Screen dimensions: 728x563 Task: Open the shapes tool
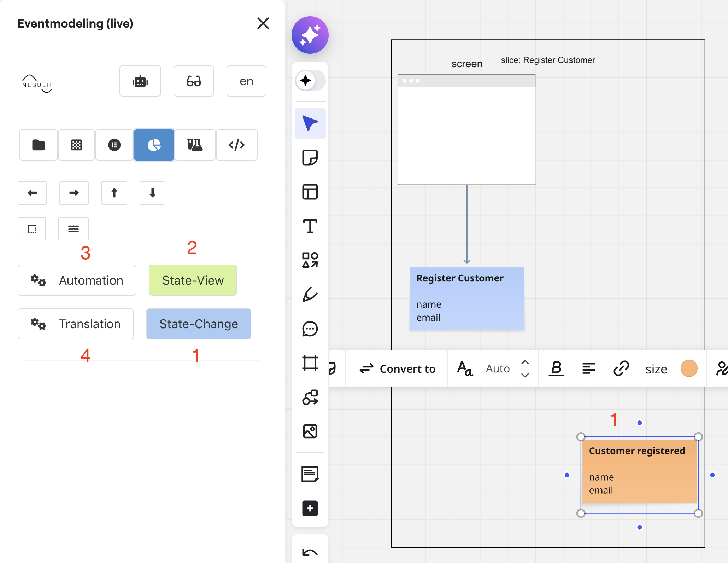click(x=310, y=260)
